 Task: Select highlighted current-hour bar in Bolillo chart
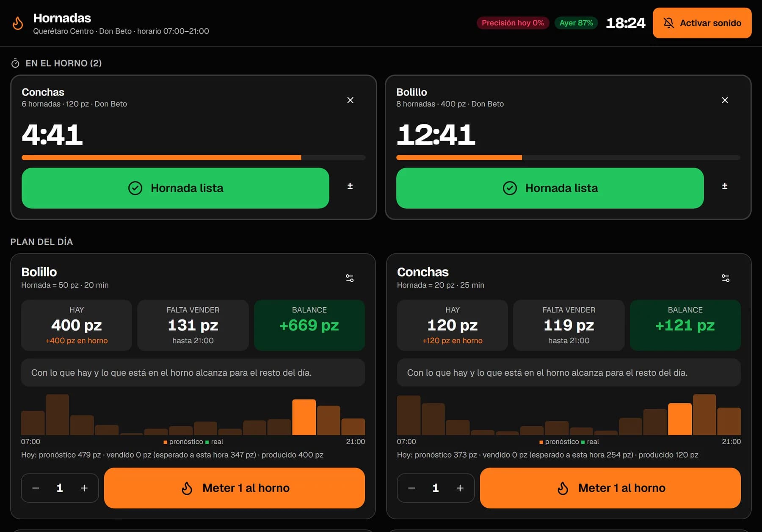coord(304,417)
